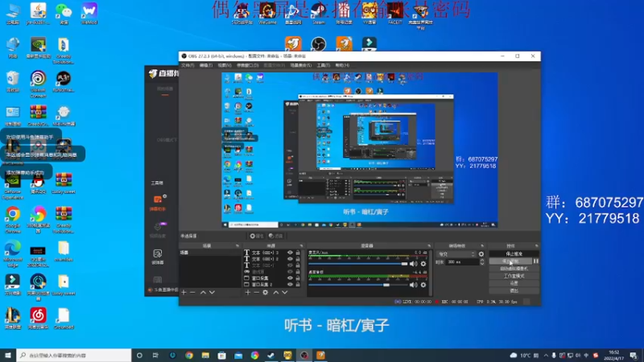Screen dimensions: 644x362
Task: Open the WeMod desktop shortcut
Action: point(89,14)
